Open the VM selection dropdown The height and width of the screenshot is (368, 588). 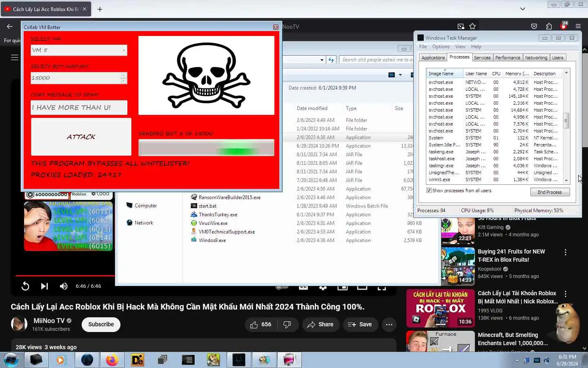coord(79,50)
